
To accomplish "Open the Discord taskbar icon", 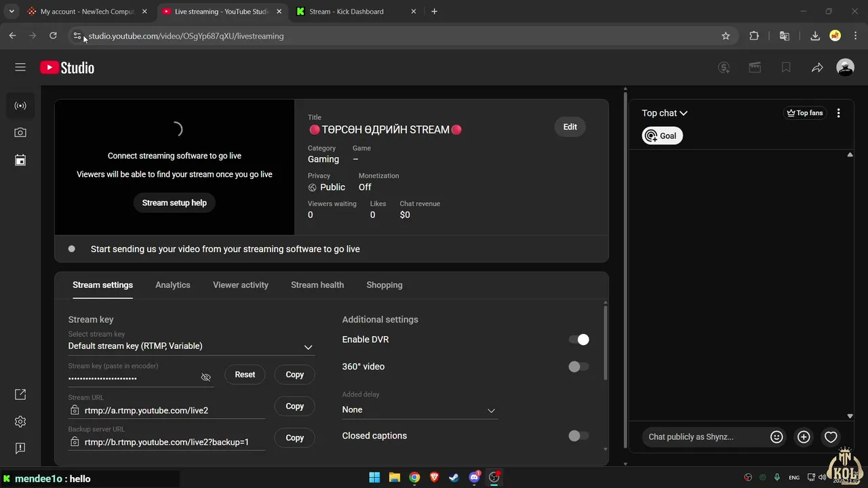I will [x=475, y=477].
